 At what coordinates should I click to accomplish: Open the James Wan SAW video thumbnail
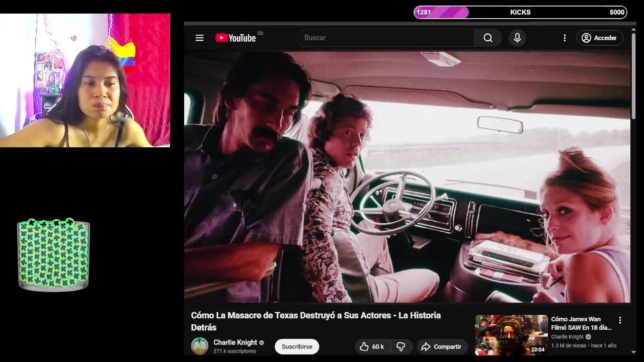[x=511, y=335]
